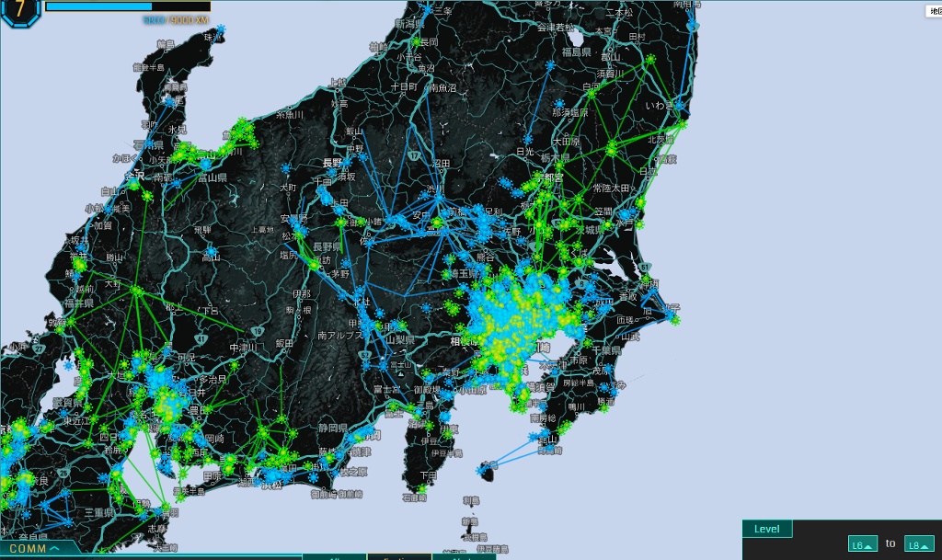Click the route 19 highway shield
Viewport: 942px width, 560px height.
258,331
